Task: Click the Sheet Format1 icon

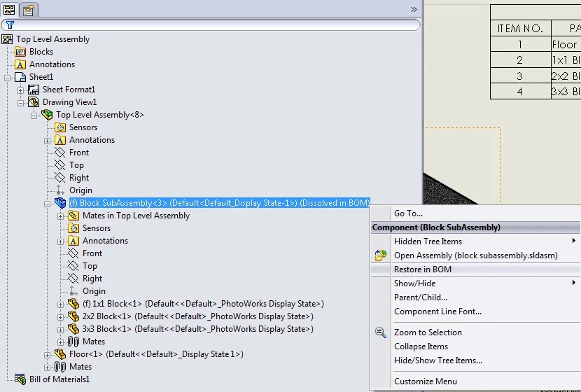Action: 34,90
